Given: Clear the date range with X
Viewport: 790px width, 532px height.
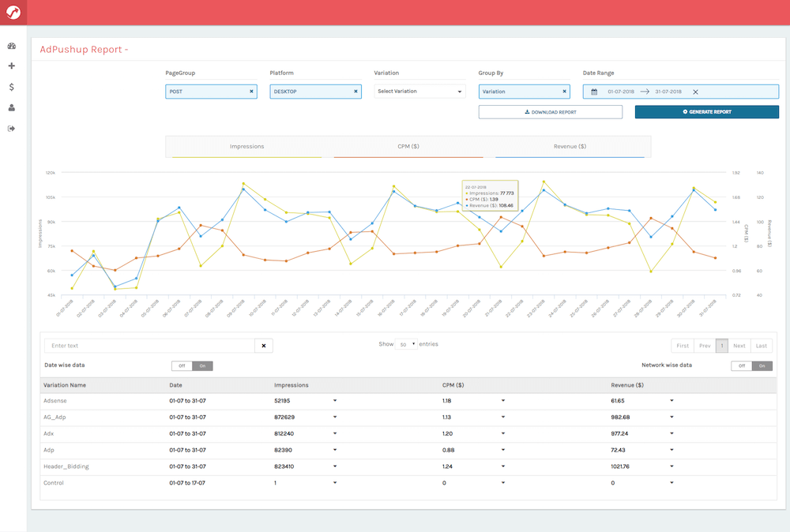Looking at the screenshot, I should [695, 92].
